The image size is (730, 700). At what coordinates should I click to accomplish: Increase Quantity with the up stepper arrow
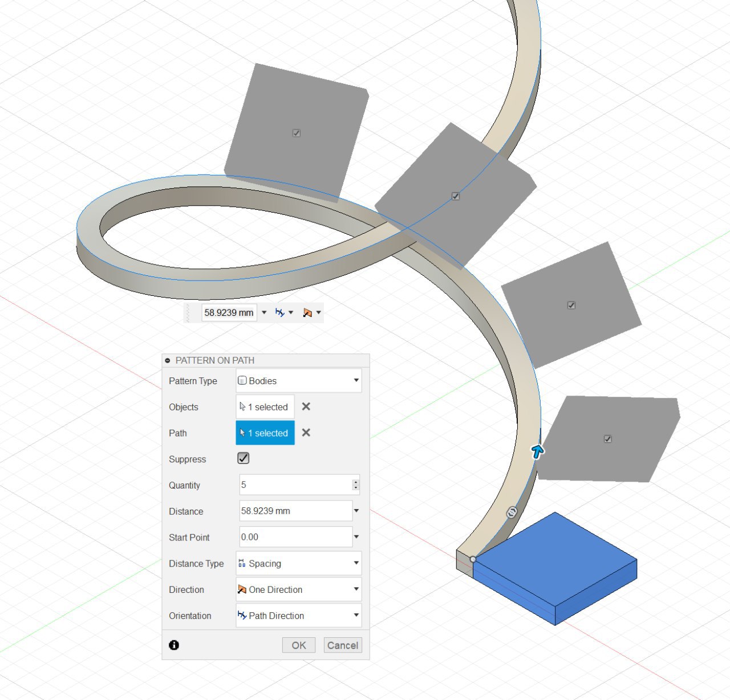pos(356,482)
